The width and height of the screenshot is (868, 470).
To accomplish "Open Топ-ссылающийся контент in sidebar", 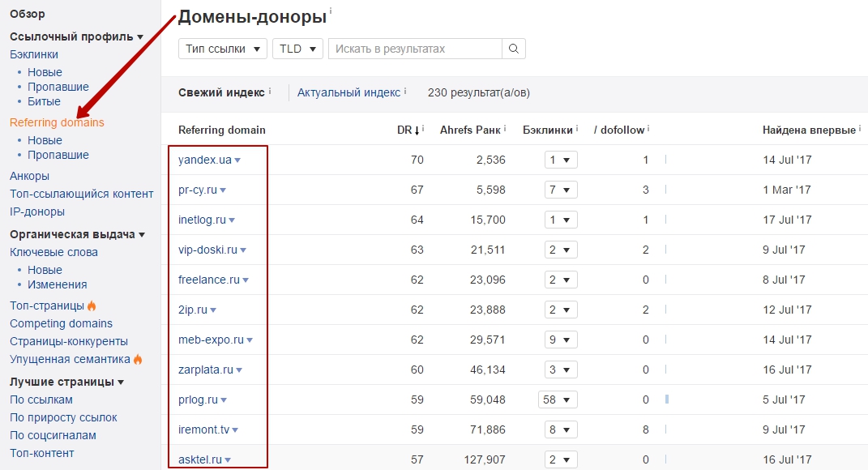I will (81, 194).
